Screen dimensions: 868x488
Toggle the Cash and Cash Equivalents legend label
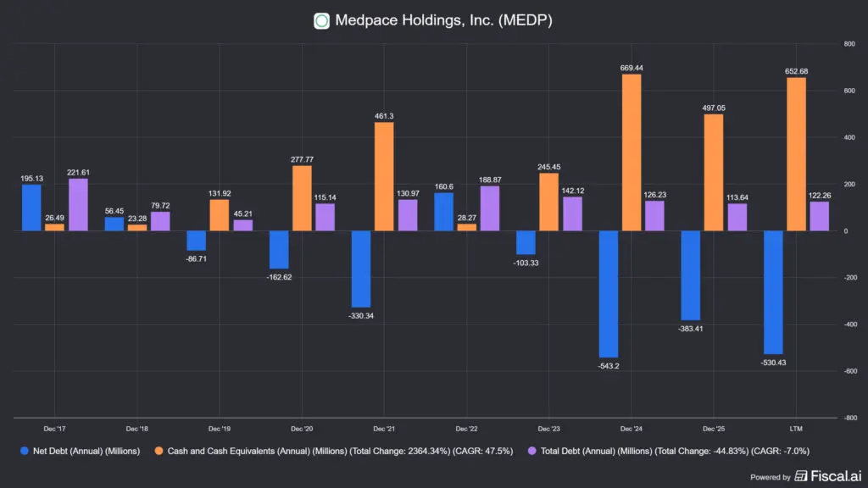pyautogui.click(x=340, y=451)
